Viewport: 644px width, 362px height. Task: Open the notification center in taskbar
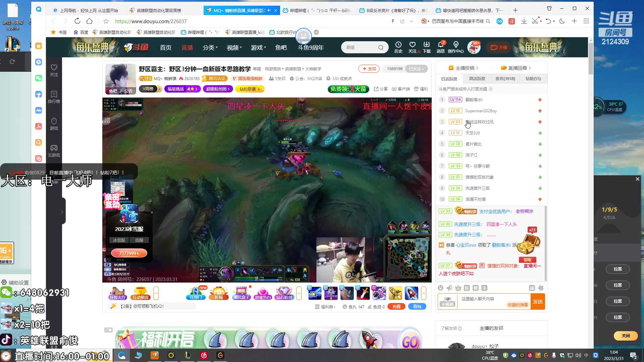tap(634, 356)
